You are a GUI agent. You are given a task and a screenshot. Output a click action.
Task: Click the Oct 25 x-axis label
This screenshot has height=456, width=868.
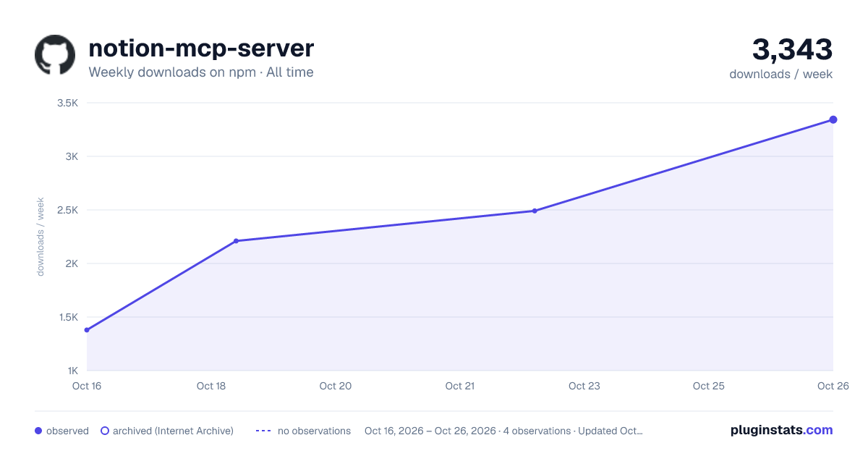point(709,386)
